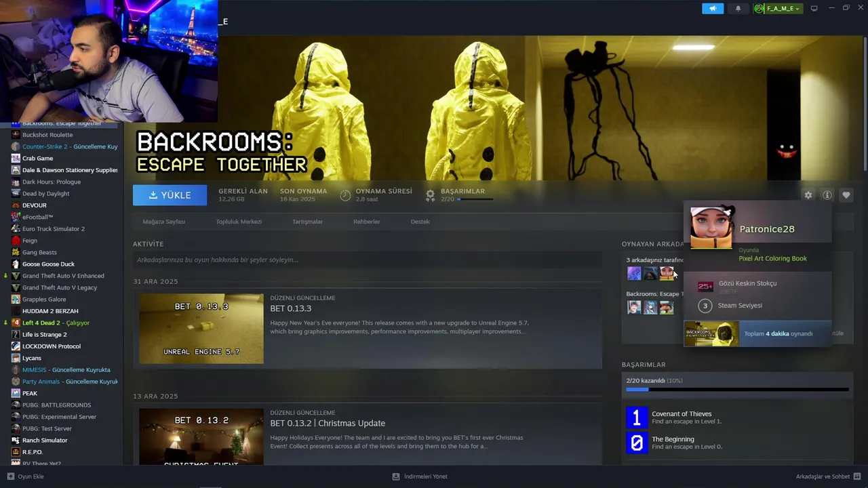Click the Dark Hours: Prologue icon
Viewport: 868px width, 488px height.
tap(16, 182)
